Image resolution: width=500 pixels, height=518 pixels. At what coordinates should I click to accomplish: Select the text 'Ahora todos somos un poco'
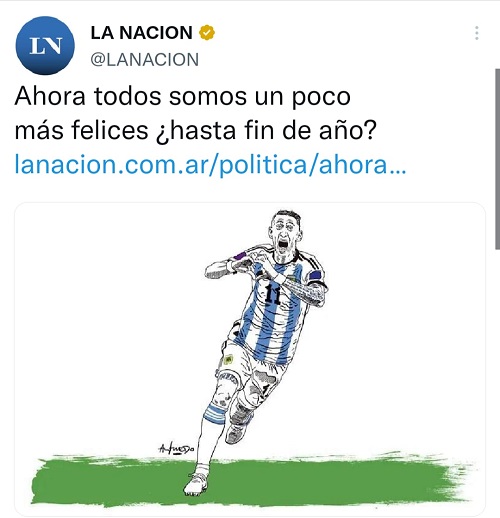[182, 97]
